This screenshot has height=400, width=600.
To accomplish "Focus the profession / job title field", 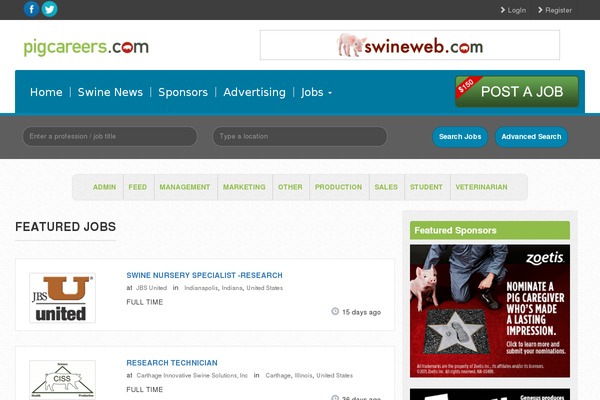I will click(x=110, y=136).
